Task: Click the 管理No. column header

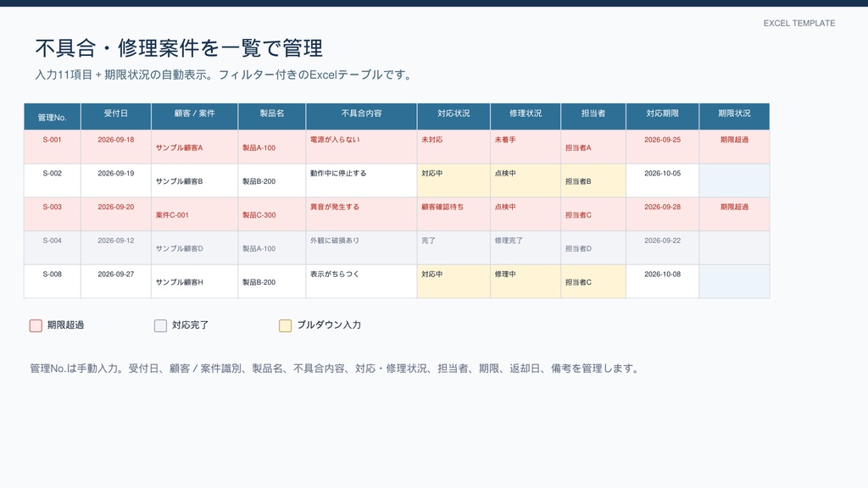Action: pos(52,117)
